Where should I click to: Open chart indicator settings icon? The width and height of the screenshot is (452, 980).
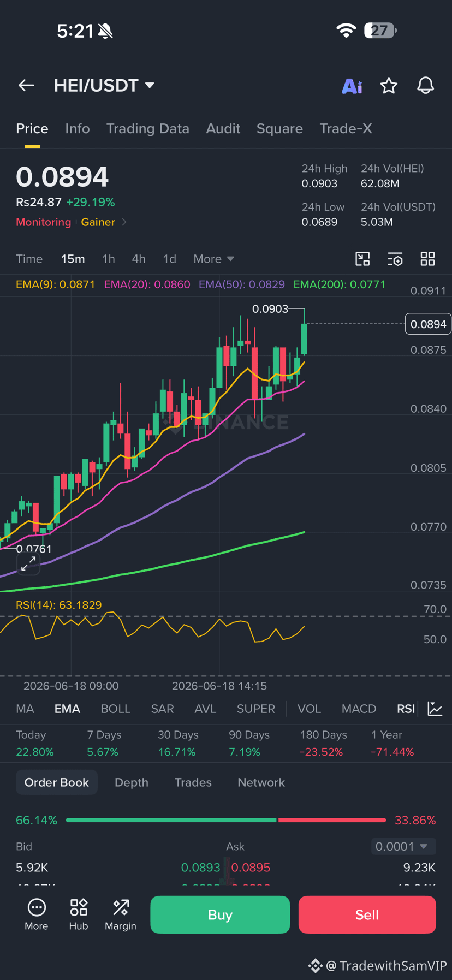tap(395, 259)
